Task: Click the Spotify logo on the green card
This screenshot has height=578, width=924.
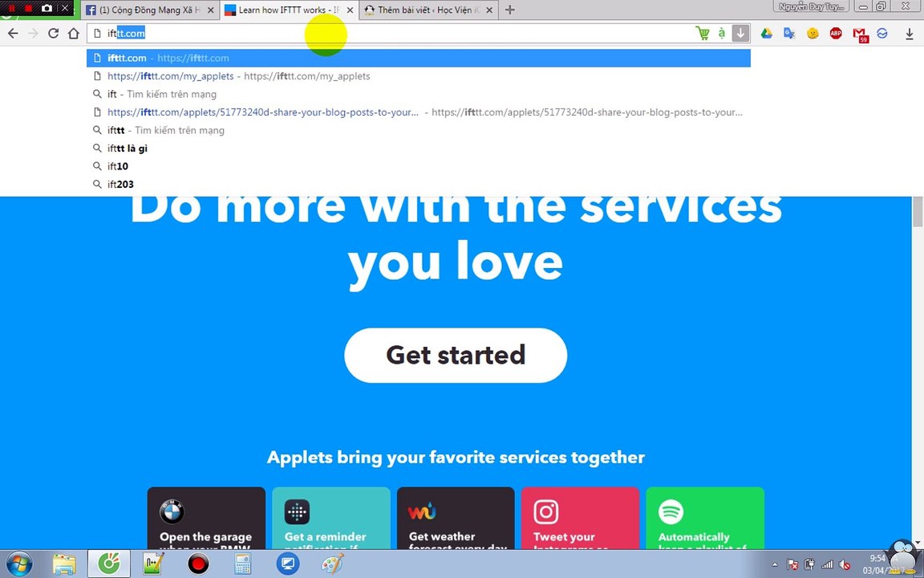Action: pyautogui.click(x=671, y=511)
